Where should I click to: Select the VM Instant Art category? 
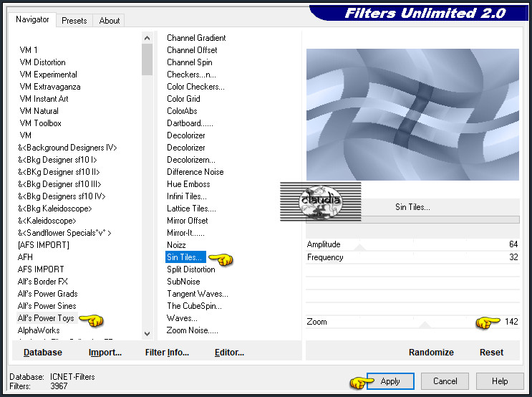(44, 99)
